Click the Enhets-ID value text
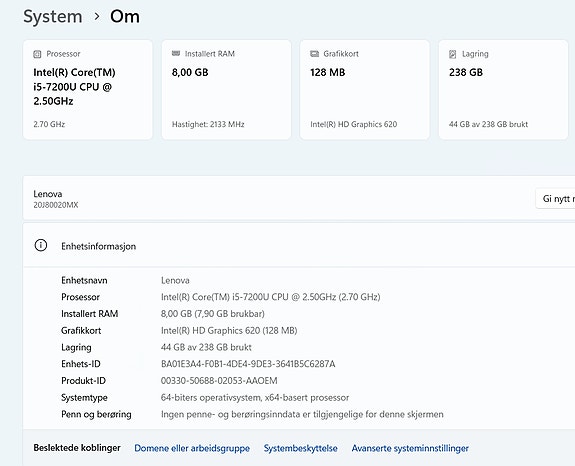Viewport: 575px width, 466px height. (x=248, y=364)
